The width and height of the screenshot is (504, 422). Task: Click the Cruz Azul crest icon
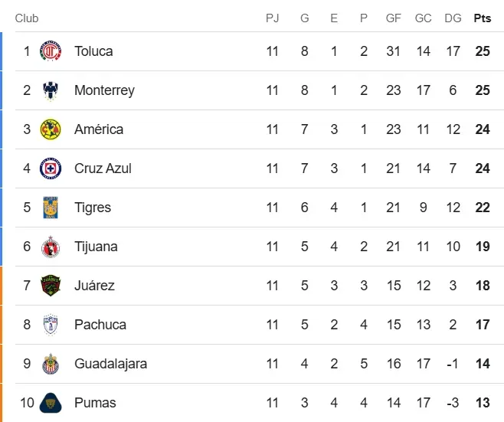(x=51, y=168)
